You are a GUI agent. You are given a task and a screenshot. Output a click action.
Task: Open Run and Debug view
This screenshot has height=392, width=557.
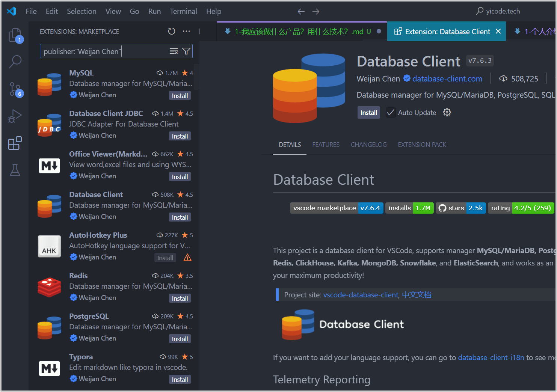click(x=15, y=116)
